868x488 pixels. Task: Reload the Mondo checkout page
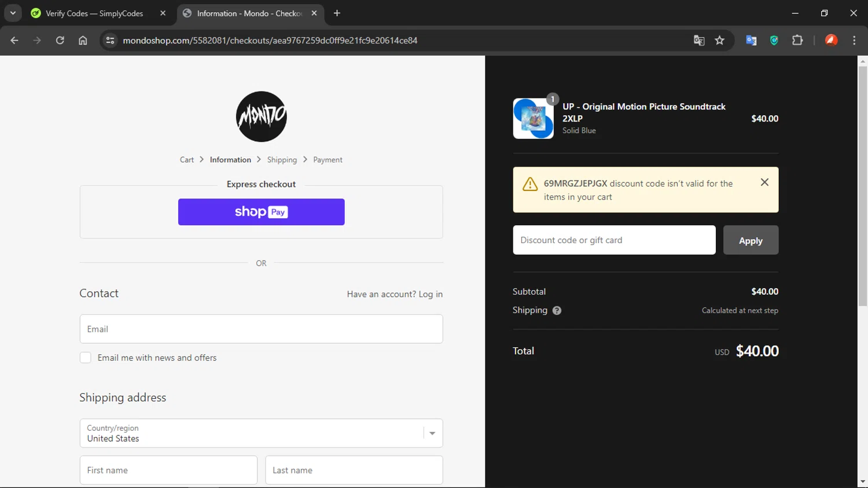point(60,41)
